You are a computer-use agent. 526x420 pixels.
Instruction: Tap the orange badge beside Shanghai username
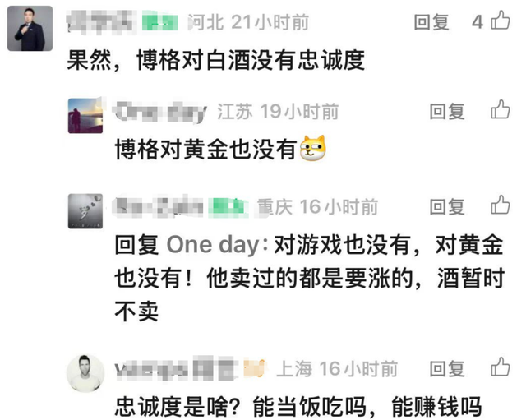click(x=254, y=368)
